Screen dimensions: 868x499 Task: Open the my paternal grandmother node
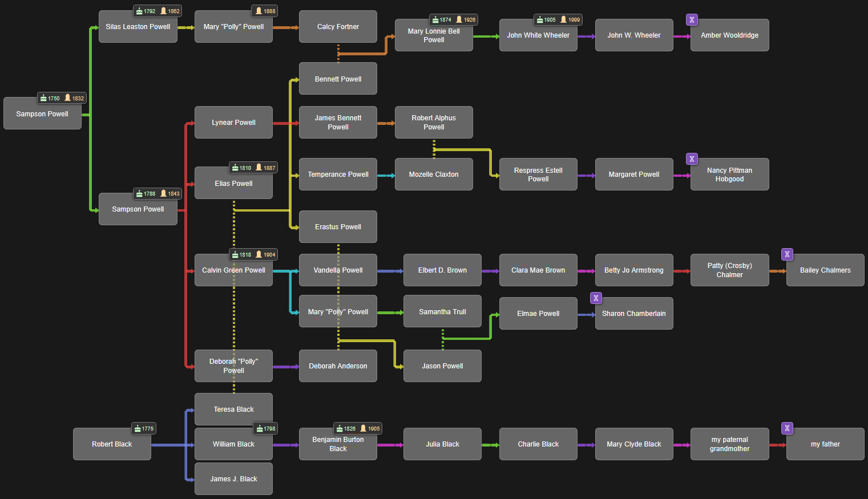pyautogui.click(x=729, y=444)
